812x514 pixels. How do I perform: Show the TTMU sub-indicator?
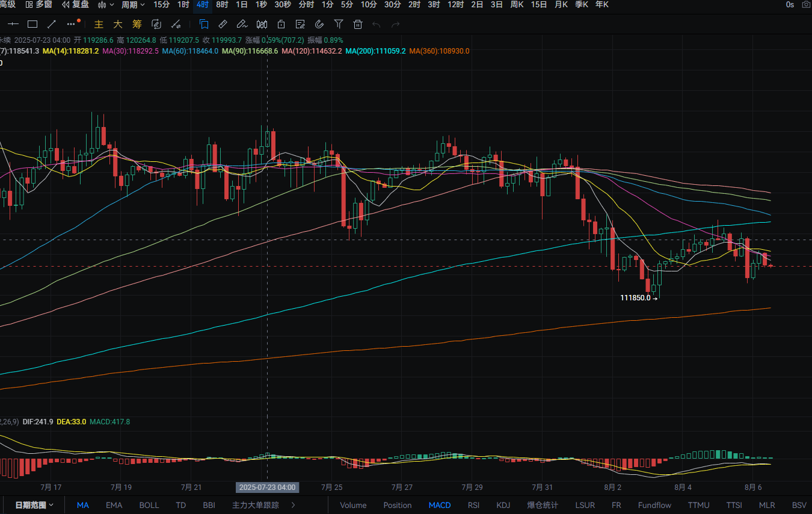(x=699, y=505)
